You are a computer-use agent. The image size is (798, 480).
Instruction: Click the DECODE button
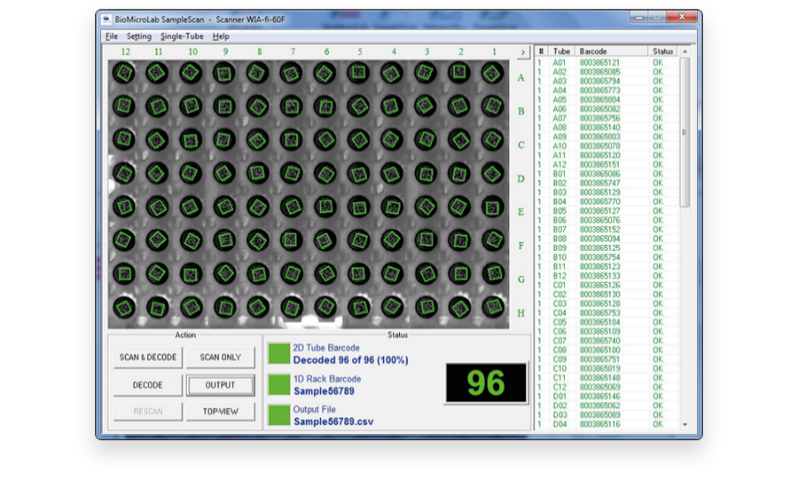[148, 385]
